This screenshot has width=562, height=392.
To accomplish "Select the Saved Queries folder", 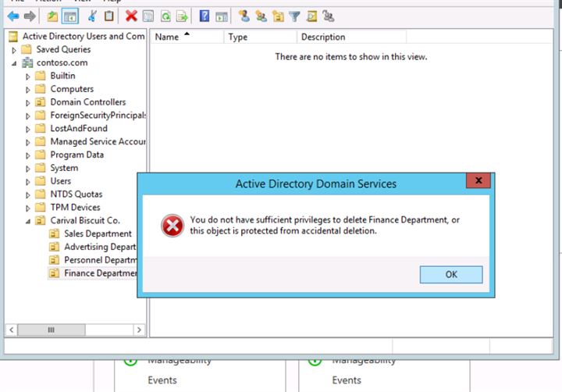I will 63,49.
